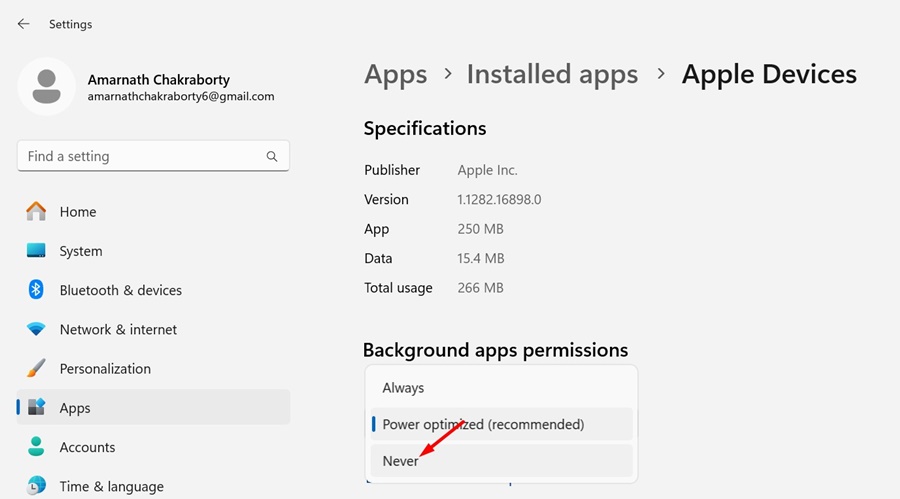Navigate to Installed apps breadcrumb
The image size is (900, 499).
552,74
